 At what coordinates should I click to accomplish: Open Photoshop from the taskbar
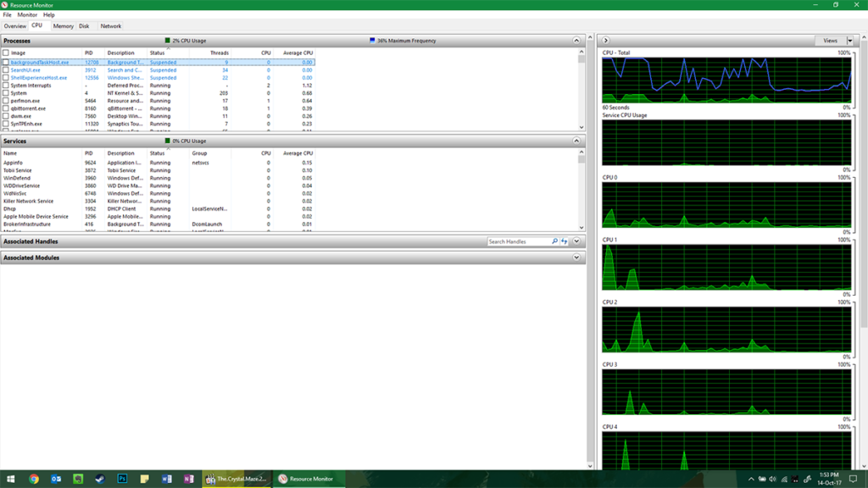coord(122,479)
